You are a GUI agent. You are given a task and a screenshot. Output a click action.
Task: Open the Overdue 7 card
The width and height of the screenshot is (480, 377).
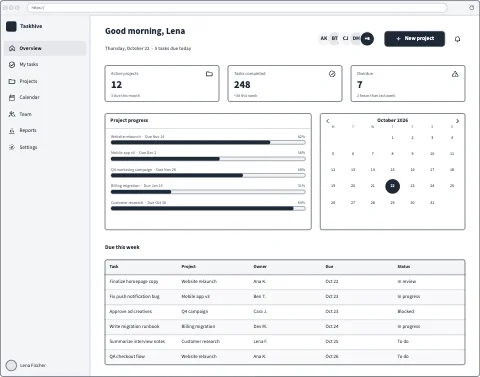coord(408,83)
